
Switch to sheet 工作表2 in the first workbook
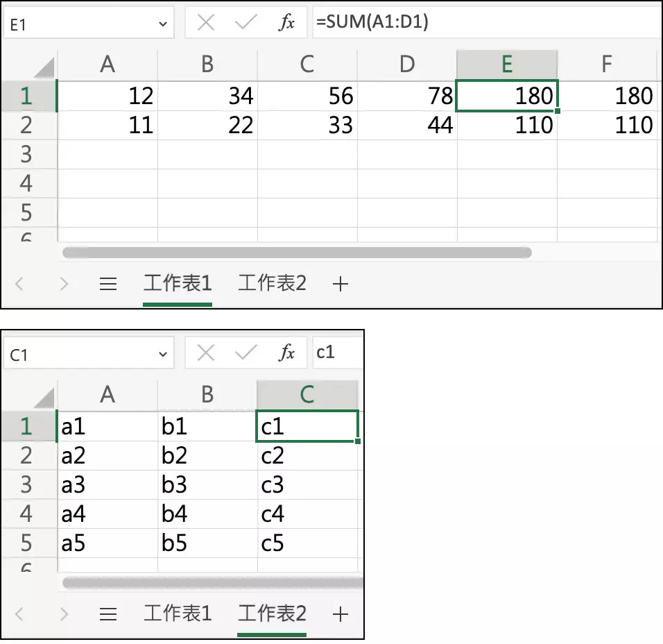[x=271, y=283]
